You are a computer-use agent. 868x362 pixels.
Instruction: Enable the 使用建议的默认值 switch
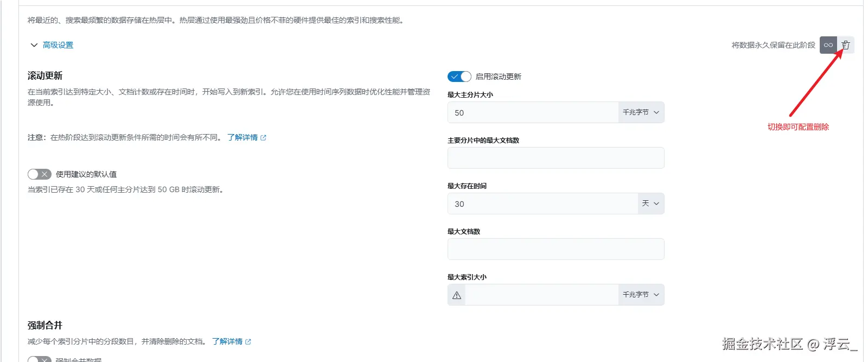40,174
